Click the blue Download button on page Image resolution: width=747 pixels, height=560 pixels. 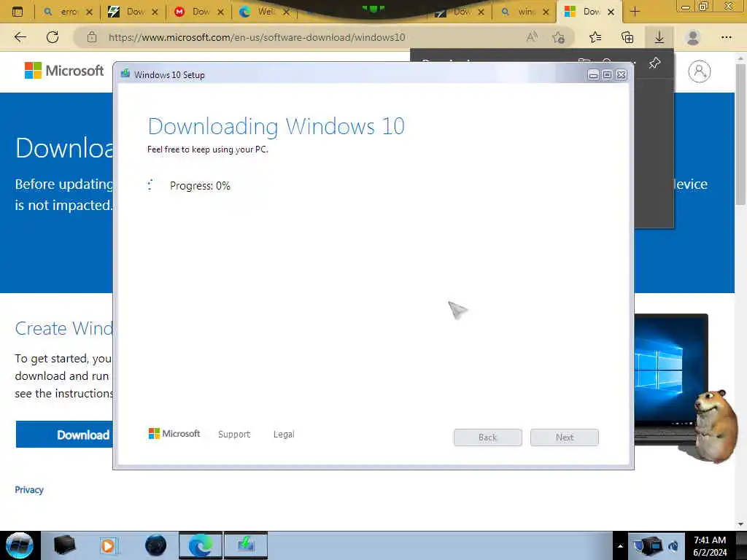[x=64, y=435]
